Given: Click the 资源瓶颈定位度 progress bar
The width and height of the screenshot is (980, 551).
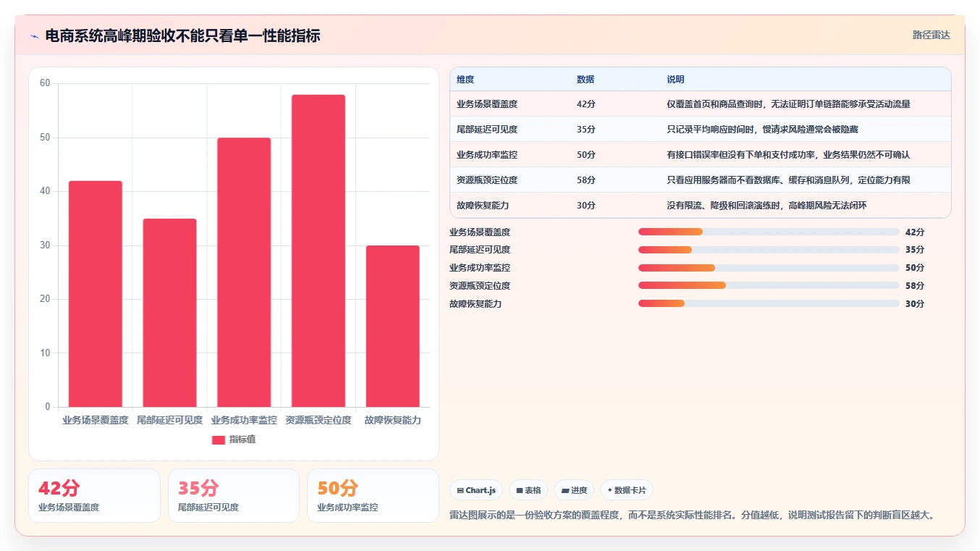Looking at the screenshot, I should pos(769,285).
